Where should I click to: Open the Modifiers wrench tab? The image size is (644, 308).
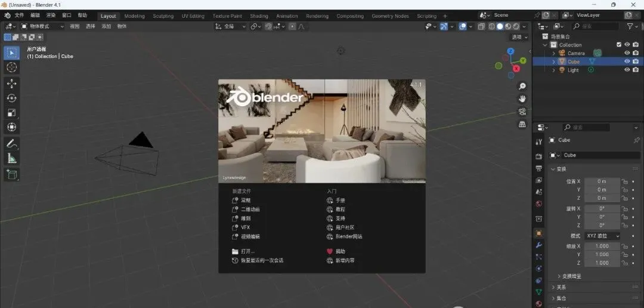tap(539, 245)
